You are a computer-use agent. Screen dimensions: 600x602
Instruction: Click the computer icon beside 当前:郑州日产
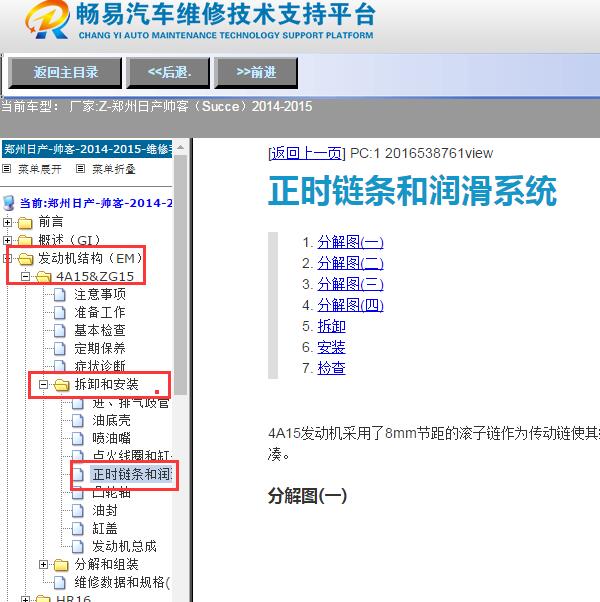(8, 203)
